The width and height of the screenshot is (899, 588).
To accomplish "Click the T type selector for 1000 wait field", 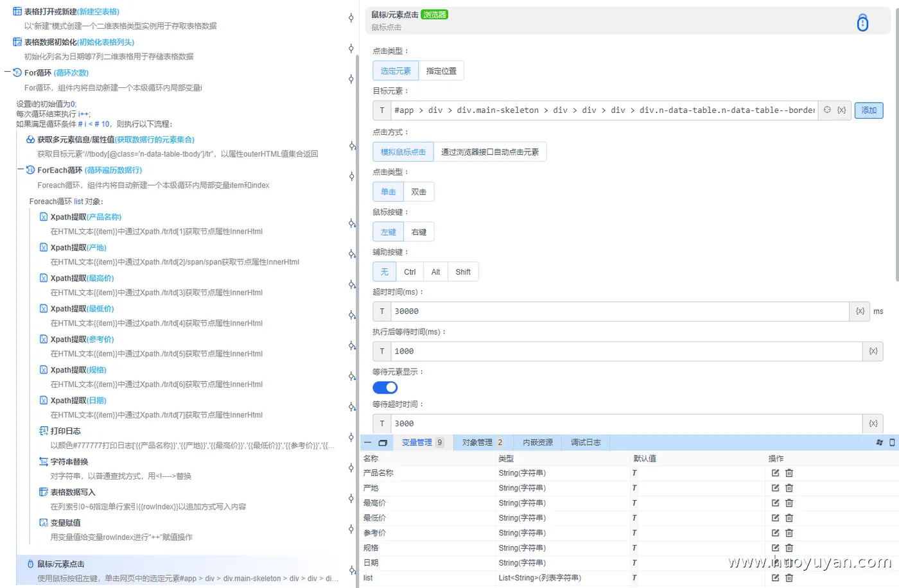I will [382, 351].
